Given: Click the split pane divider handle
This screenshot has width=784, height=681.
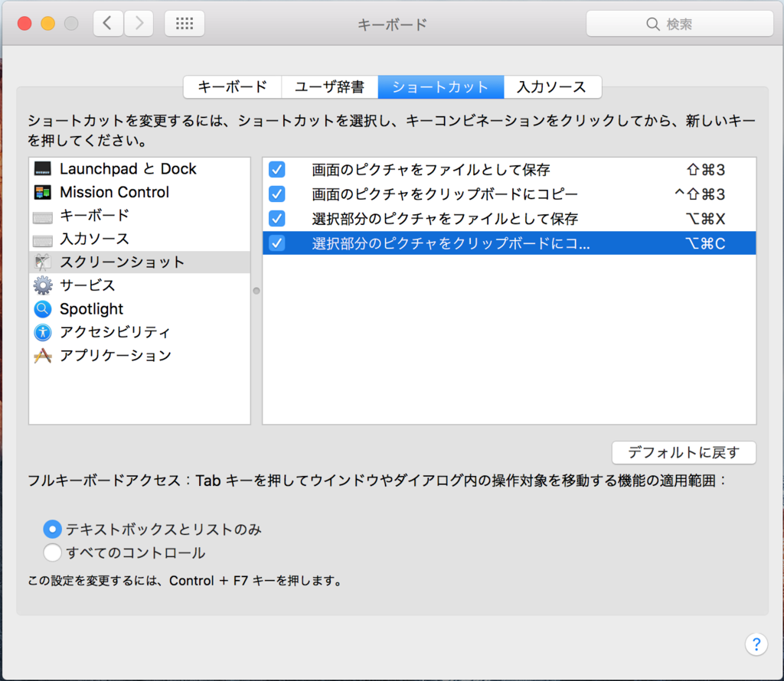Looking at the screenshot, I should tap(256, 291).
